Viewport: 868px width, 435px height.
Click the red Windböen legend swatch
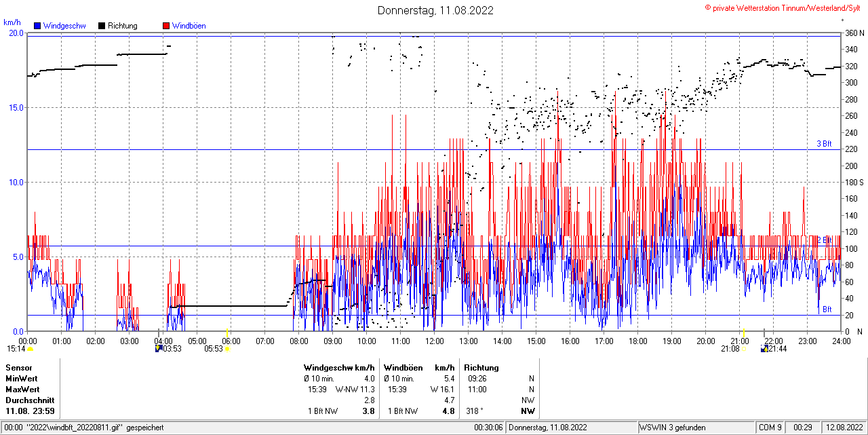[166, 26]
